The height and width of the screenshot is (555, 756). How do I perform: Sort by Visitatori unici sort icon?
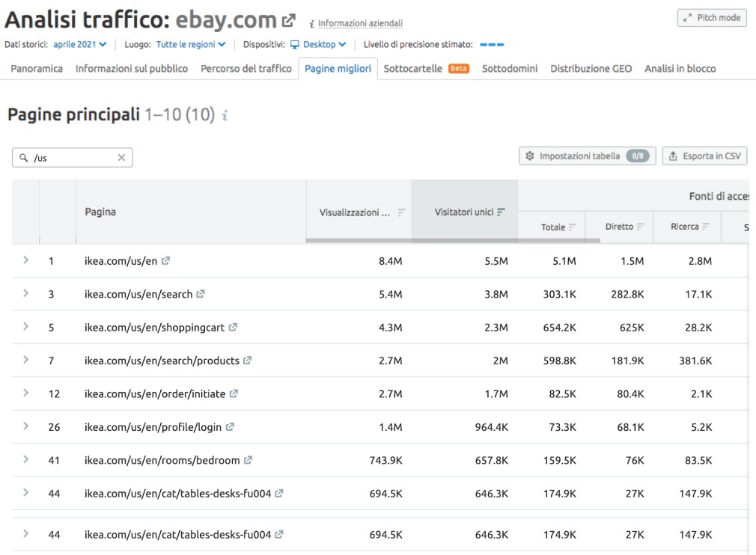(x=501, y=212)
